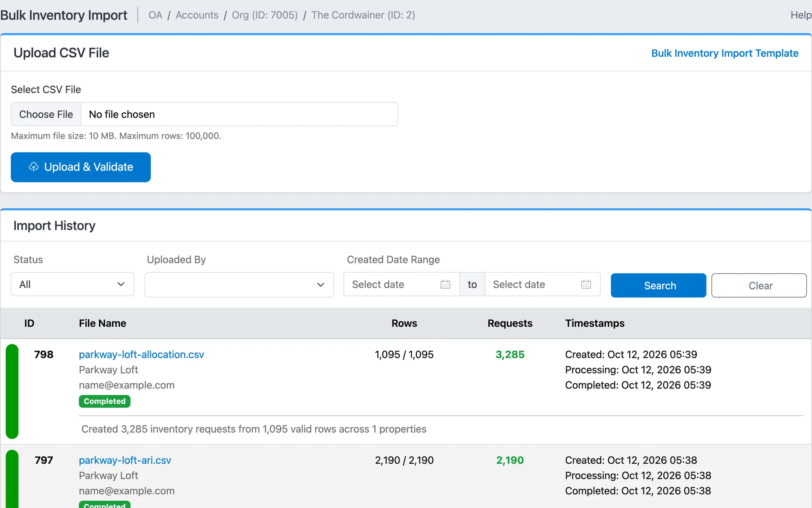Click import ID 798

44,354
